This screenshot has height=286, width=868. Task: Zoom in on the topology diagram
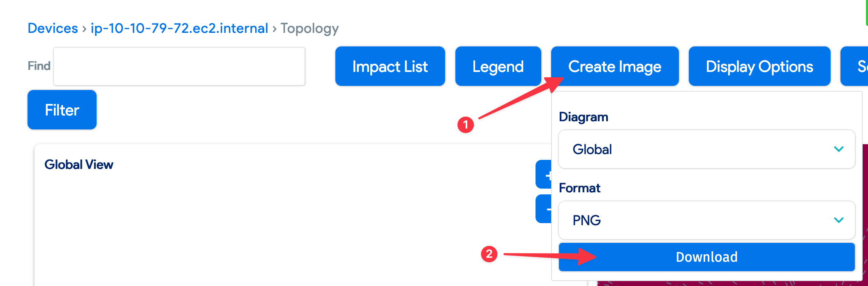coord(548,174)
